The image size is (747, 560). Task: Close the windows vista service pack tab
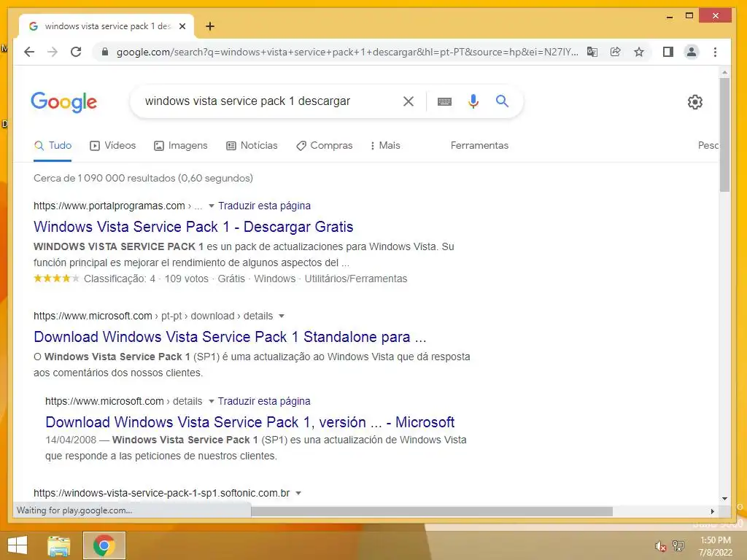coord(182,26)
